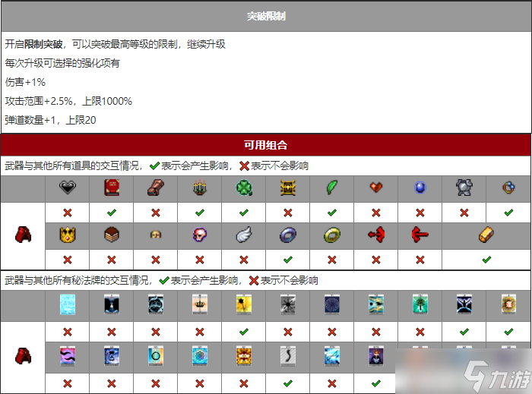Image resolution: width=532 pixels, height=394 pixels.
Task: Click the red cross under Hollow Heart
Action: click(68, 213)
